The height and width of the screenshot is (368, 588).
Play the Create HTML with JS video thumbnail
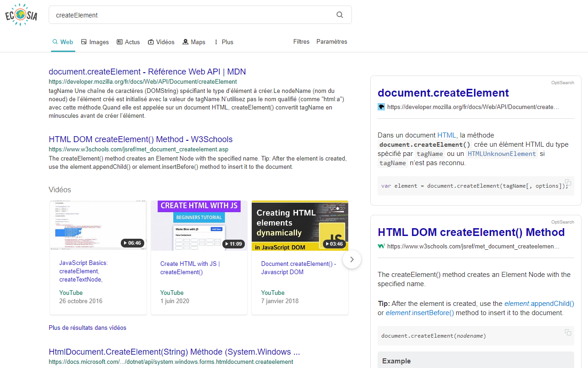point(199,225)
